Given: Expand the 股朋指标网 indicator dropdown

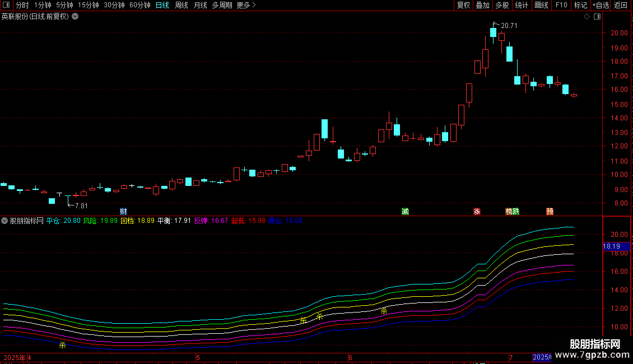Looking at the screenshot, I should [4, 221].
